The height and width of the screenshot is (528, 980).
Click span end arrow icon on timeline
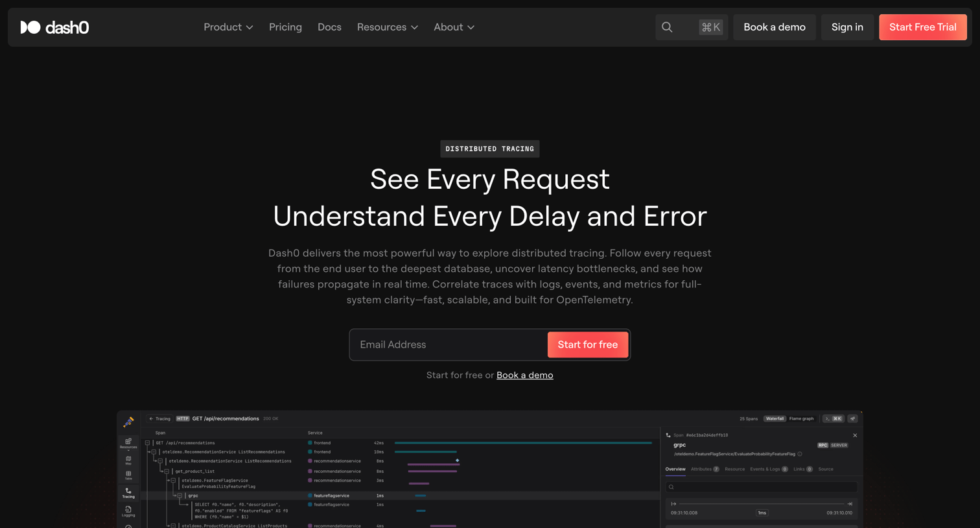850,504
